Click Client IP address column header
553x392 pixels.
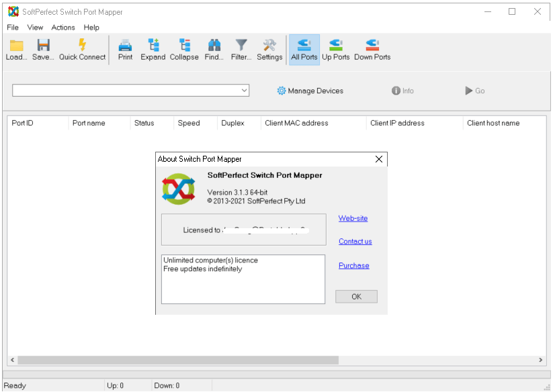415,123
